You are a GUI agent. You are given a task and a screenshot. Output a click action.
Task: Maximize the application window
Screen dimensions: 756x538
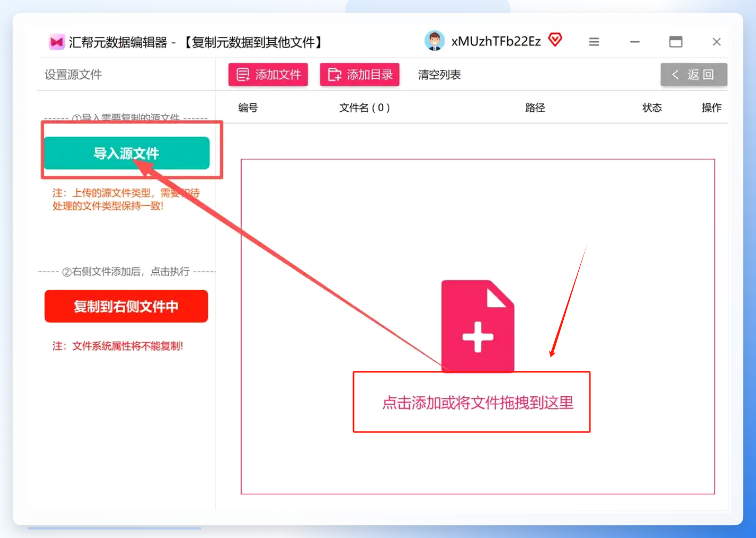(x=676, y=42)
